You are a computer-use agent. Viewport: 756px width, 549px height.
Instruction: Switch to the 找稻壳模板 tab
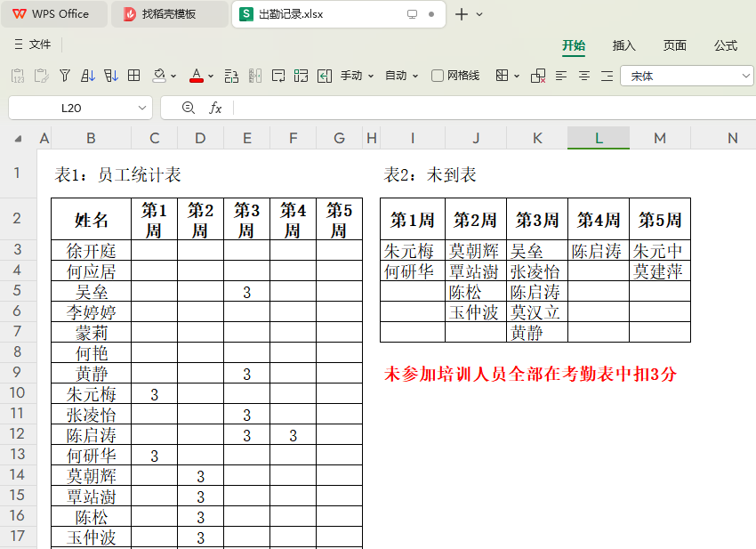(169, 14)
